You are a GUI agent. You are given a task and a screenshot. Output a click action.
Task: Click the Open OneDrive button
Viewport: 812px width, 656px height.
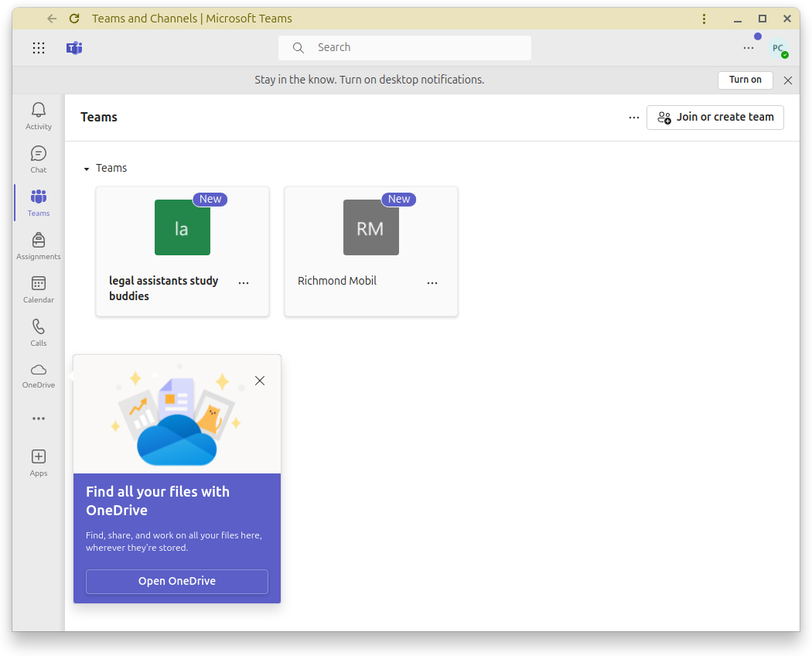coord(177,582)
